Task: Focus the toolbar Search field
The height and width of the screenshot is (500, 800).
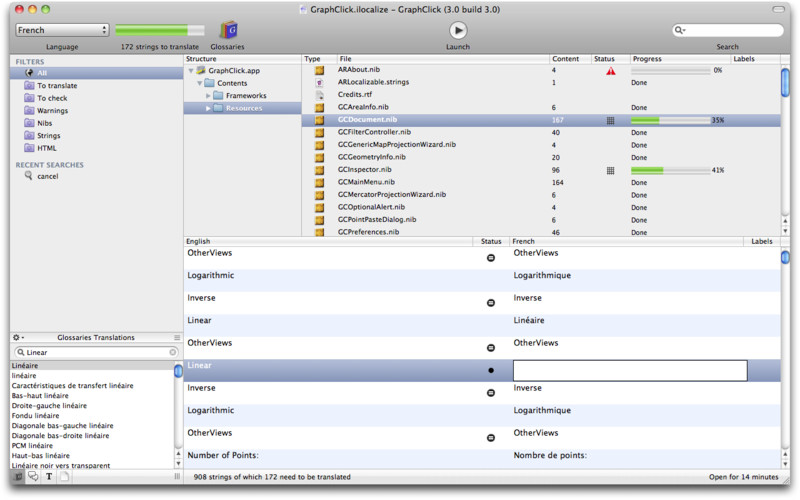Action: (728, 30)
